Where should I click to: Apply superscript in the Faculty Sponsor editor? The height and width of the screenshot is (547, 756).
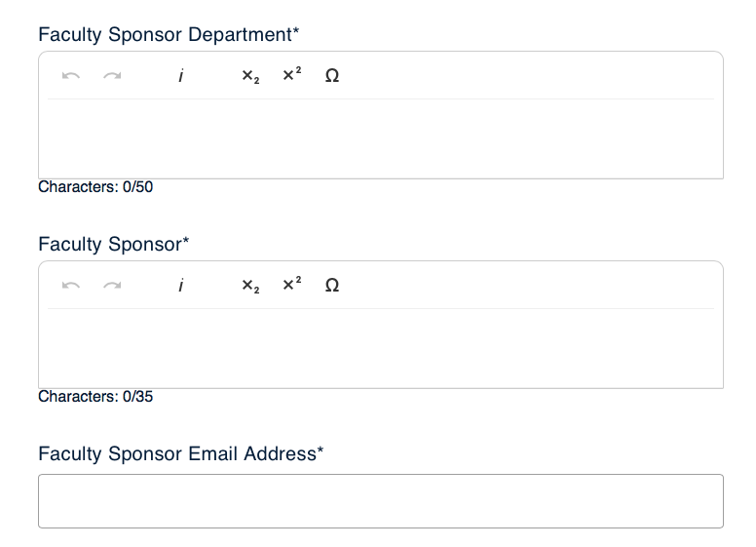point(291,286)
